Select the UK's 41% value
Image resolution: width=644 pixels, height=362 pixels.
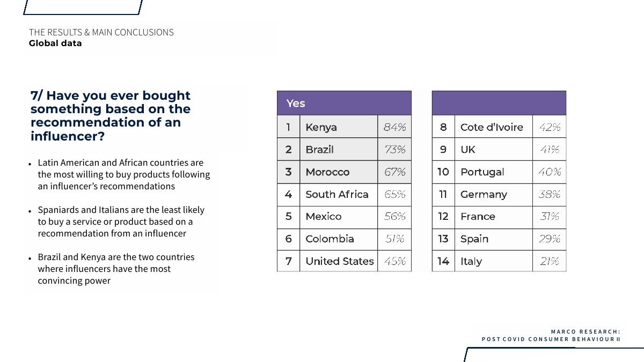pos(550,150)
